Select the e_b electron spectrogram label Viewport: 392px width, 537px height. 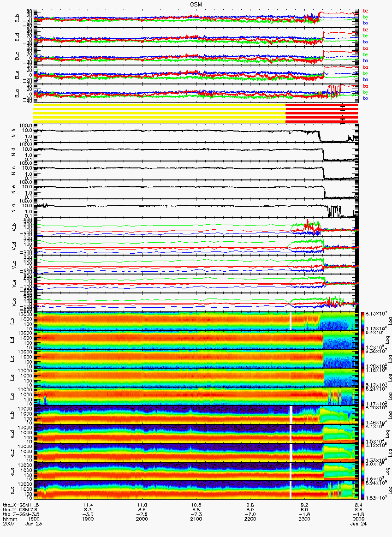point(12,415)
